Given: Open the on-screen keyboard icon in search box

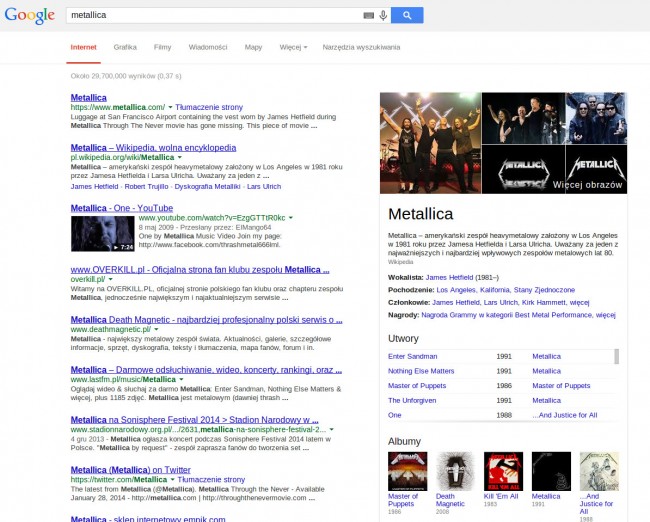Looking at the screenshot, I should coord(369,15).
